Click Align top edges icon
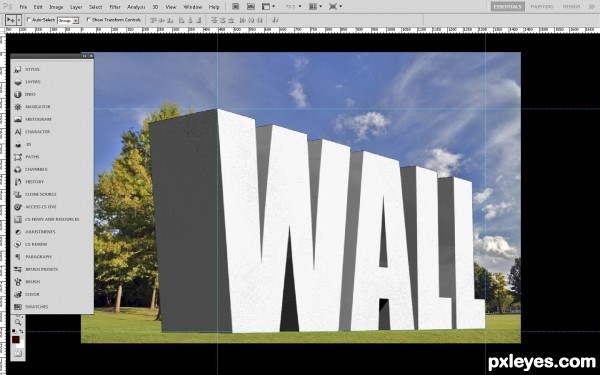 coord(153,20)
